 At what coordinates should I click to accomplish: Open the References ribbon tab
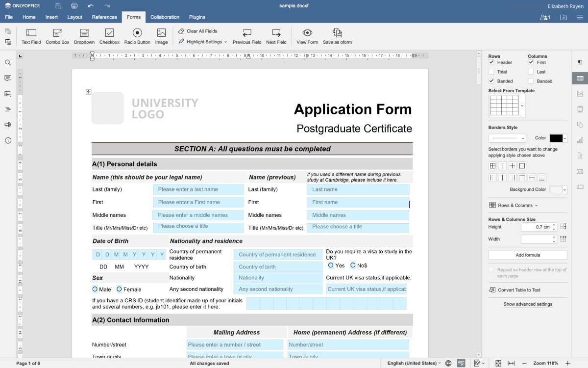click(x=104, y=17)
